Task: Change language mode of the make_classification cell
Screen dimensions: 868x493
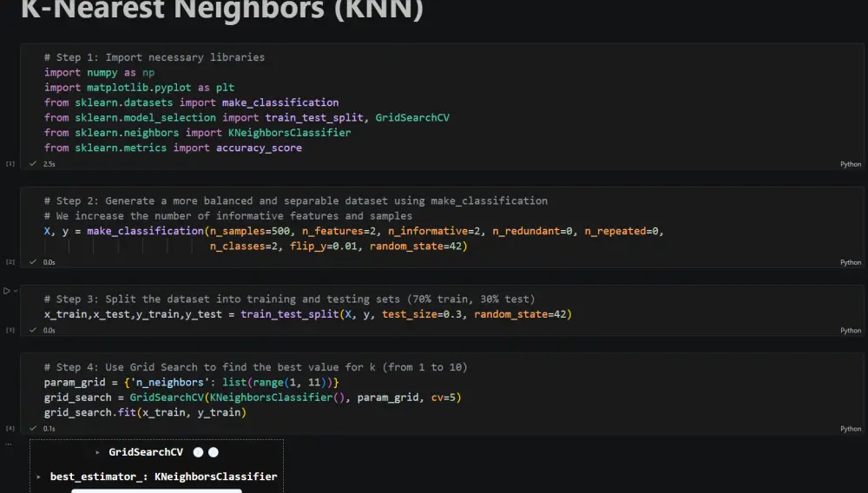Action: click(851, 262)
